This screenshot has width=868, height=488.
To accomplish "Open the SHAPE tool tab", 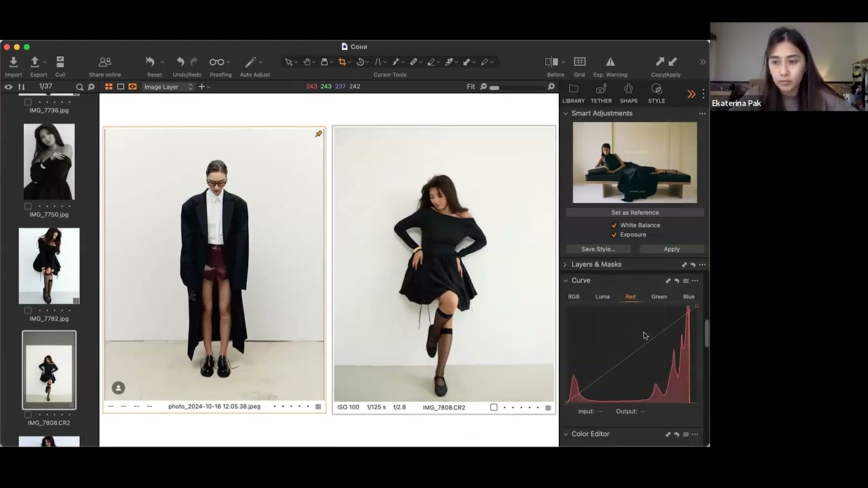I will [629, 94].
